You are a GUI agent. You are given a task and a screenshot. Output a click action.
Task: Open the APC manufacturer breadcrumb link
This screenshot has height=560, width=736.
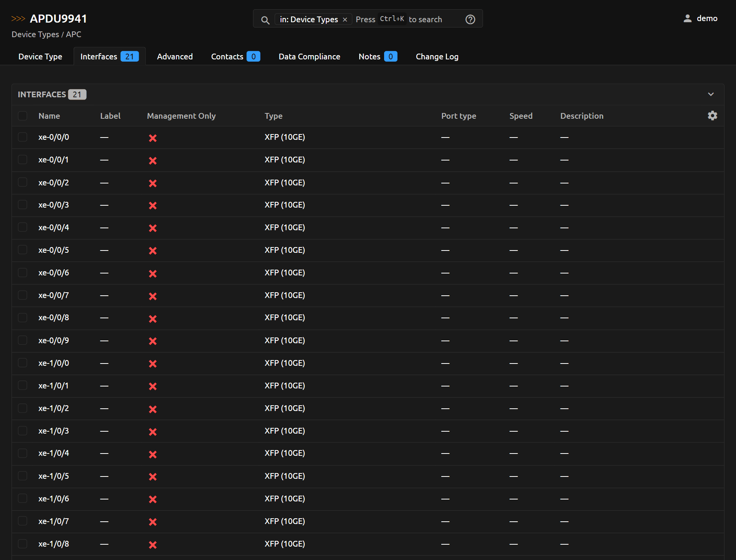pos(74,34)
